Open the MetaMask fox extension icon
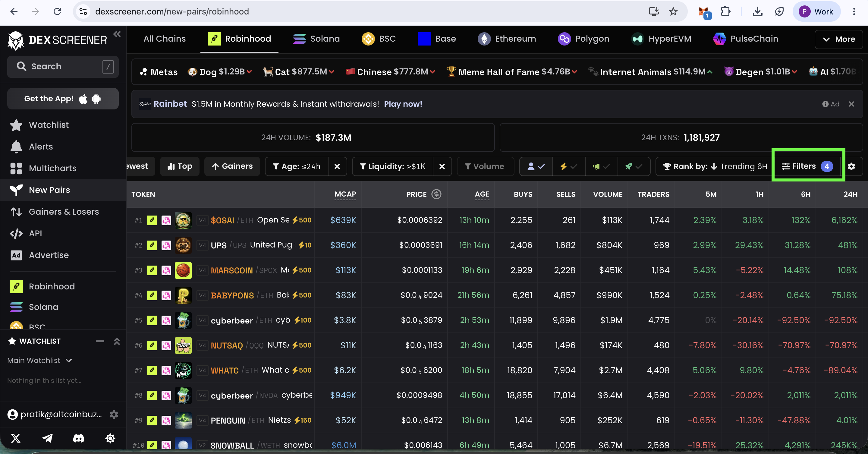 tap(704, 12)
